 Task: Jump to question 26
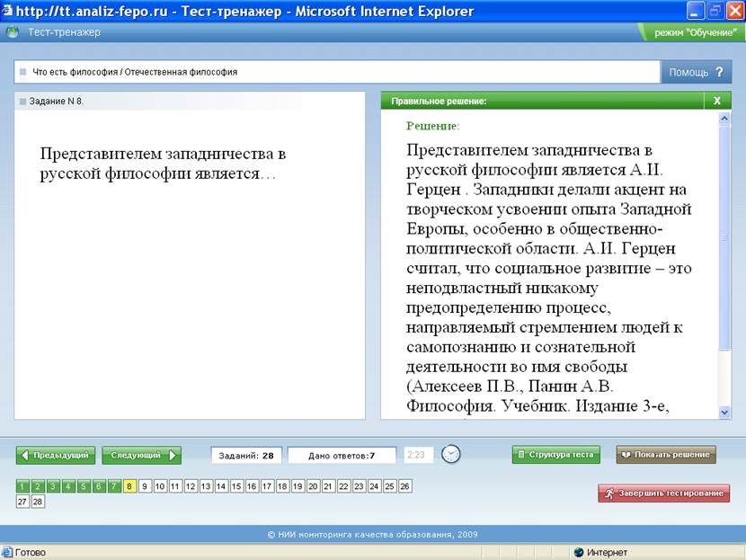click(x=404, y=486)
